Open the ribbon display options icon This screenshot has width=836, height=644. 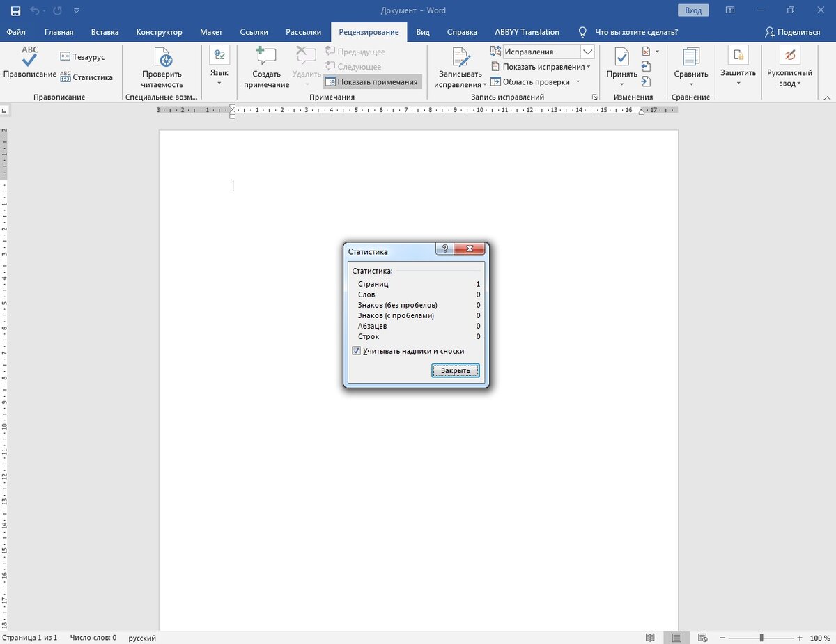729,10
